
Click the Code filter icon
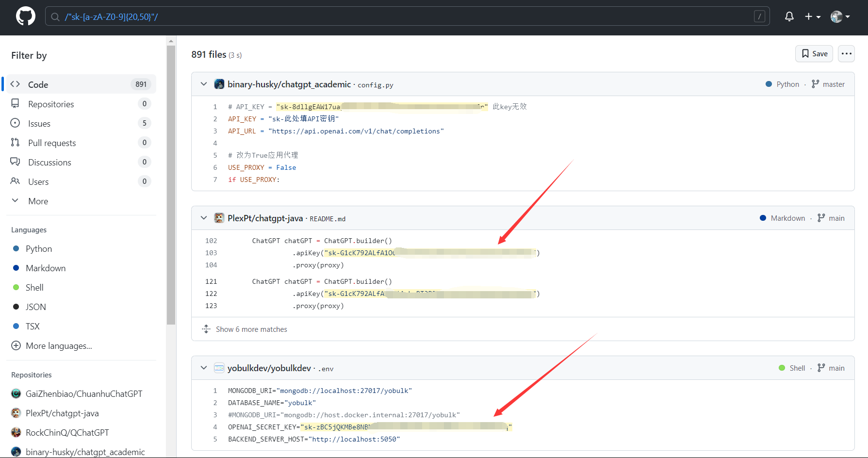click(x=15, y=84)
